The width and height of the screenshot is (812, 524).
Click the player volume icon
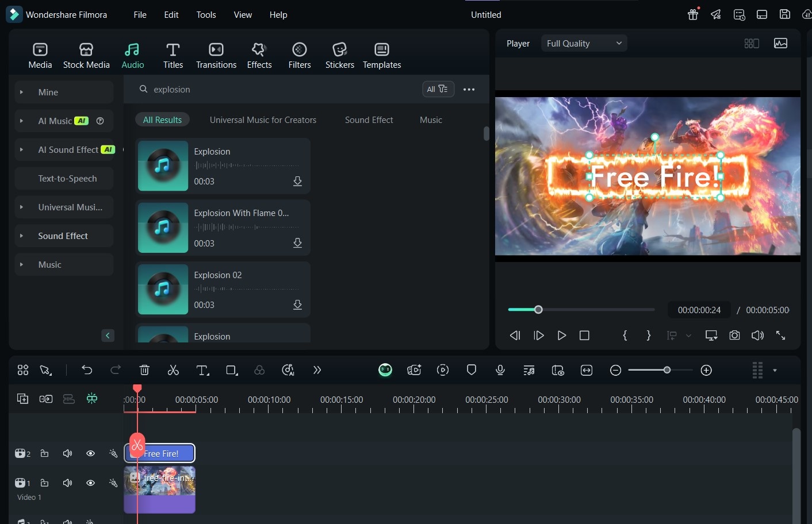pos(757,336)
